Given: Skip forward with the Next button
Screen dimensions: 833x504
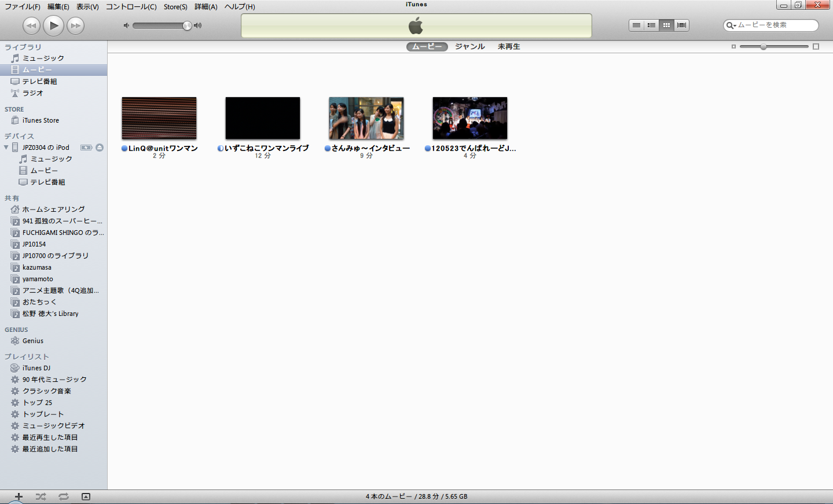Looking at the screenshot, I should pyautogui.click(x=76, y=25).
